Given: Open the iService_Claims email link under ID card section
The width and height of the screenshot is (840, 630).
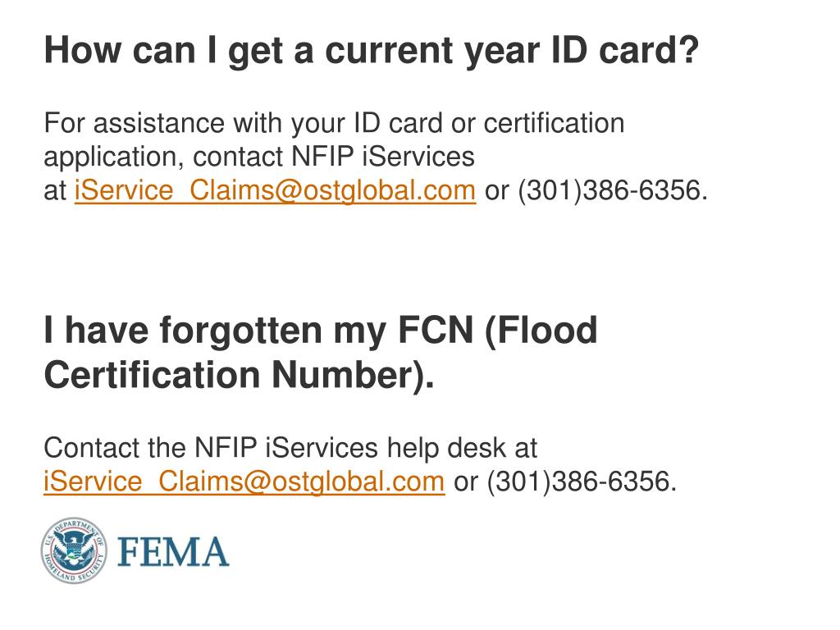Looking at the screenshot, I should [275, 190].
